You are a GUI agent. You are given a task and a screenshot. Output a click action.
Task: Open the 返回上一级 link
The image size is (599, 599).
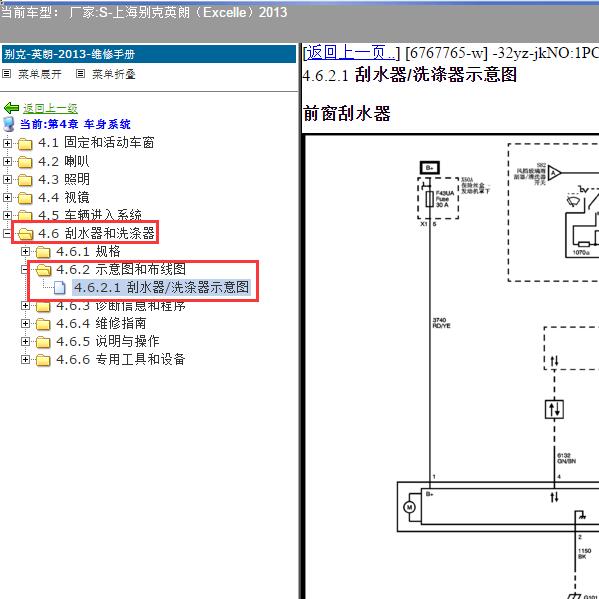(x=50, y=108)
